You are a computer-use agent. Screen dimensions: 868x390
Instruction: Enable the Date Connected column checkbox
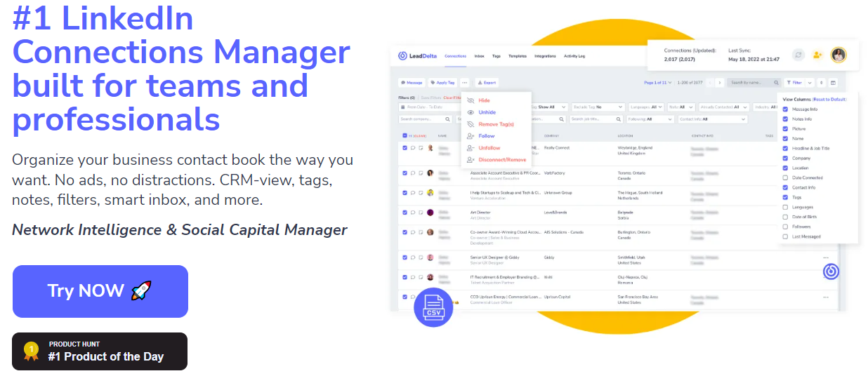[785, 178]
